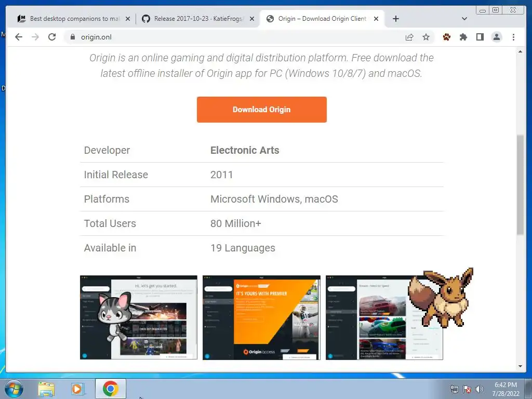Click the Available in label
The image size is (532, 399).
pos(110,248)
